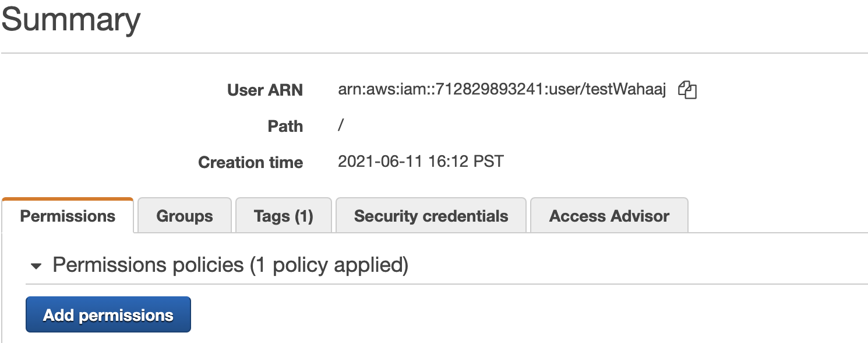
Task: Switch to the Groups tab
Action: coord(184,216)
